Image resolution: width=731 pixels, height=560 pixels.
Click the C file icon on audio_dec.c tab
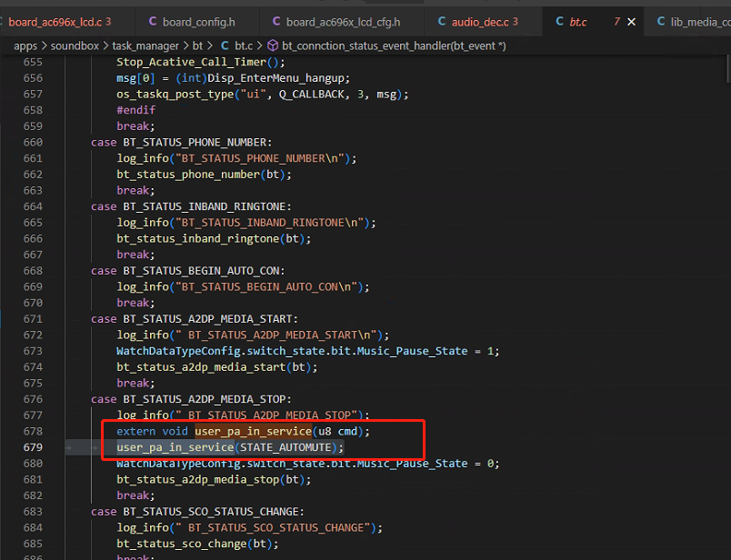coord(442,22)
